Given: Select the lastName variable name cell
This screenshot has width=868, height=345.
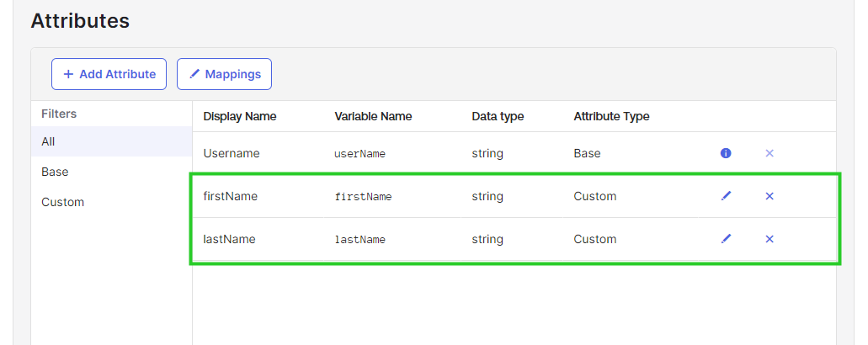Looking at the screenshot, I should click(x=359, y=240).
